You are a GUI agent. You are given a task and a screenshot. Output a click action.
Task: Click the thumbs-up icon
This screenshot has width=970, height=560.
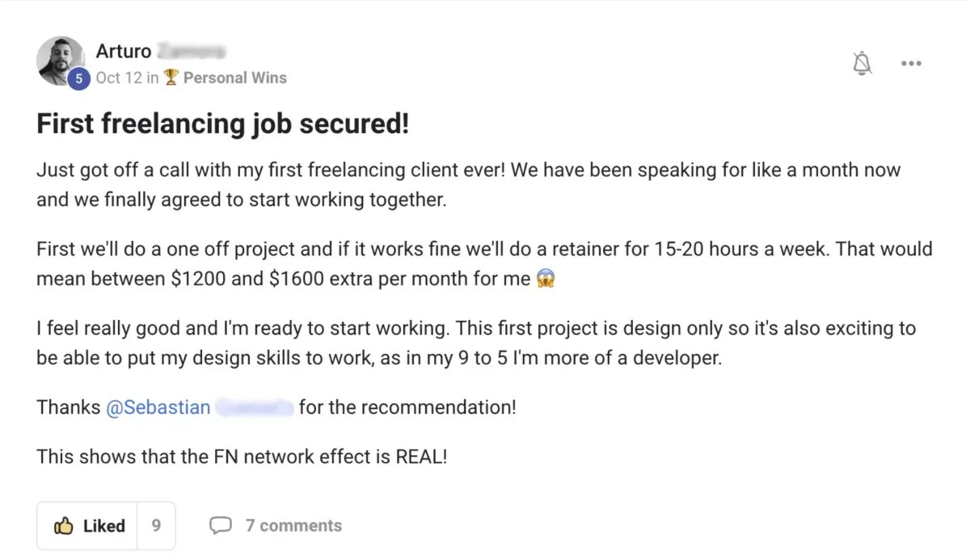click(x=64, y=525)
